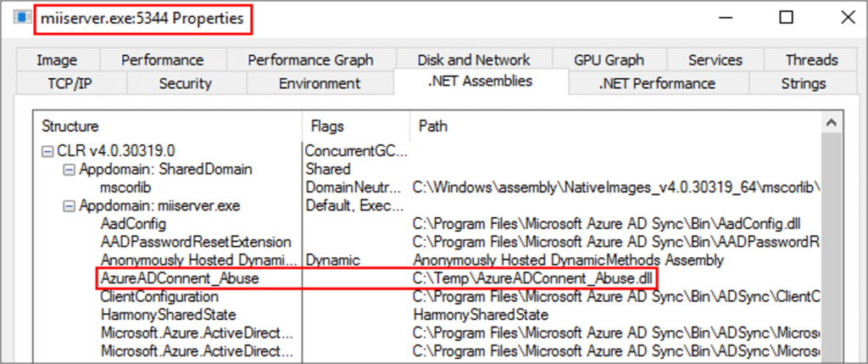Image resolution: width=868 pixels, height=364 pixels.
Task: Select the AzureADConnent_Abuse assembly row
Action: (x=179, y=278)
